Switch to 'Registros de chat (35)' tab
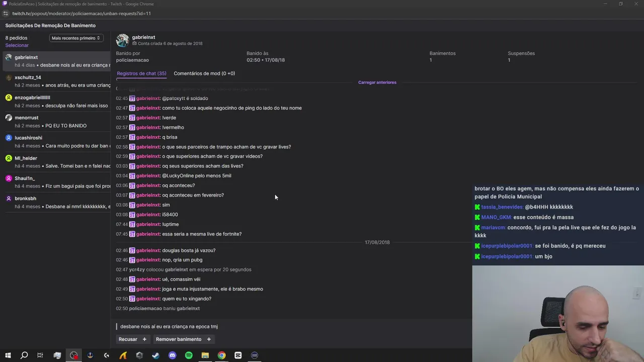 click(141, 73)
